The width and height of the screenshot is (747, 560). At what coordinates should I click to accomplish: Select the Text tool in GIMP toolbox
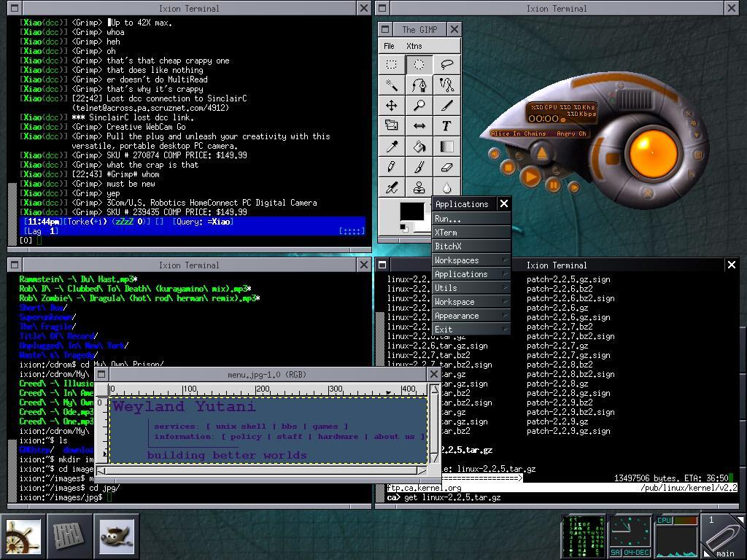coord(446,125)
